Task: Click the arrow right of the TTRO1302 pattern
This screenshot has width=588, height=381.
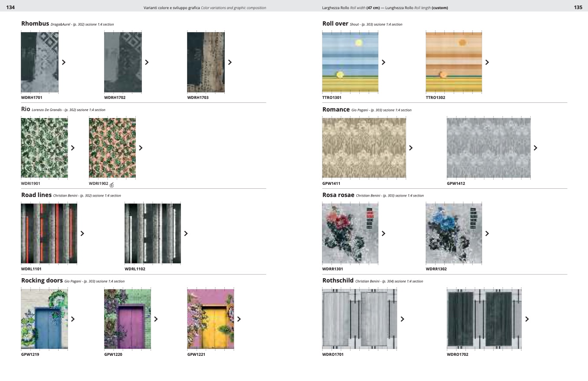Action: point(487,62)
